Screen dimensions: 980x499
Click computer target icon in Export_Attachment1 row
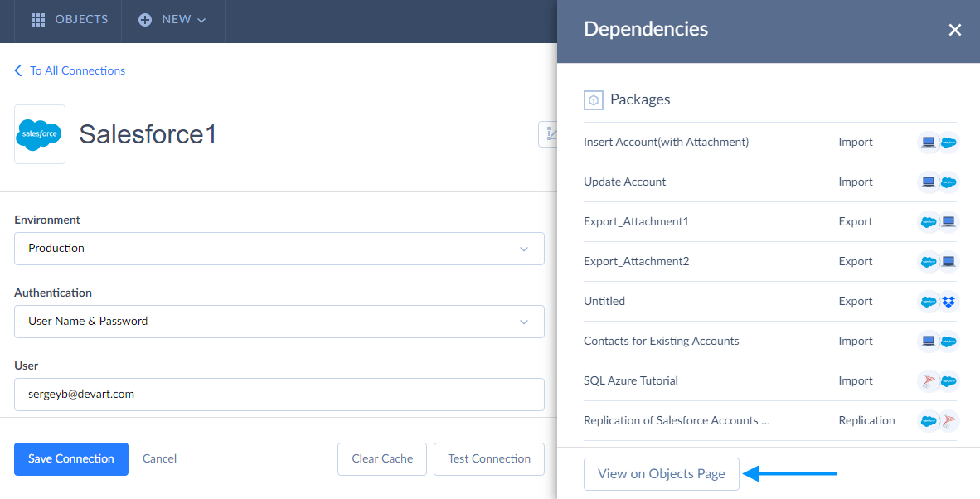point(948,221)
